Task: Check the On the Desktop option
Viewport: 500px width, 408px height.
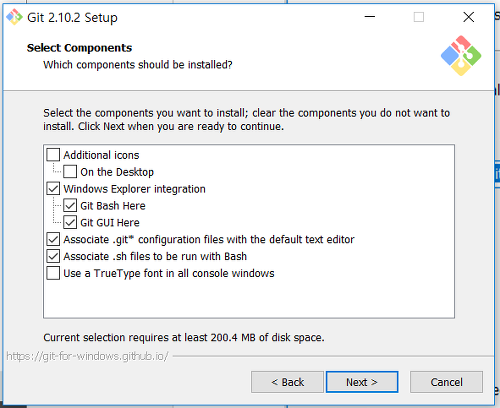Action: point(70,172)
